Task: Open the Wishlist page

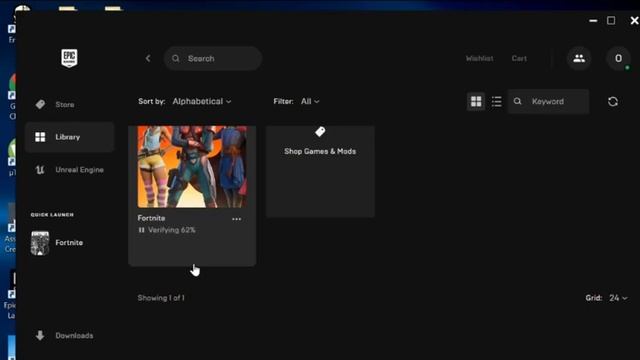Action: tap(480, 58)
